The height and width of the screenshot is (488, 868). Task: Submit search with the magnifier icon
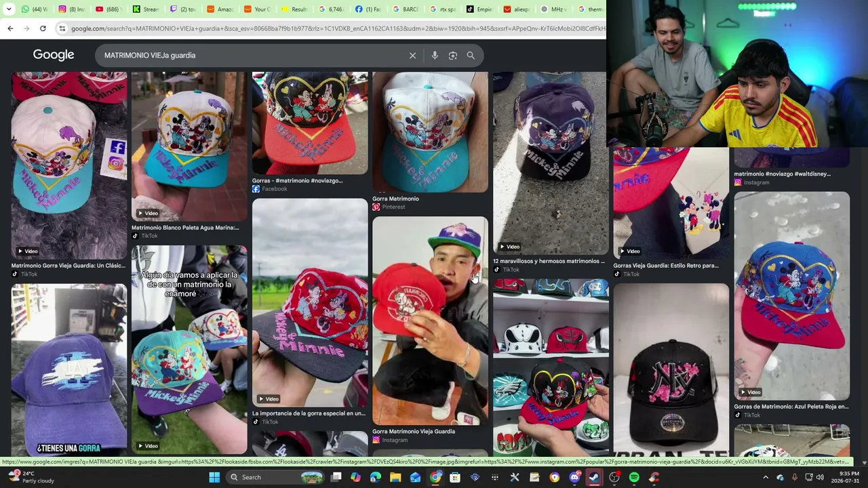pyautogui.click(x=471, y=56)
